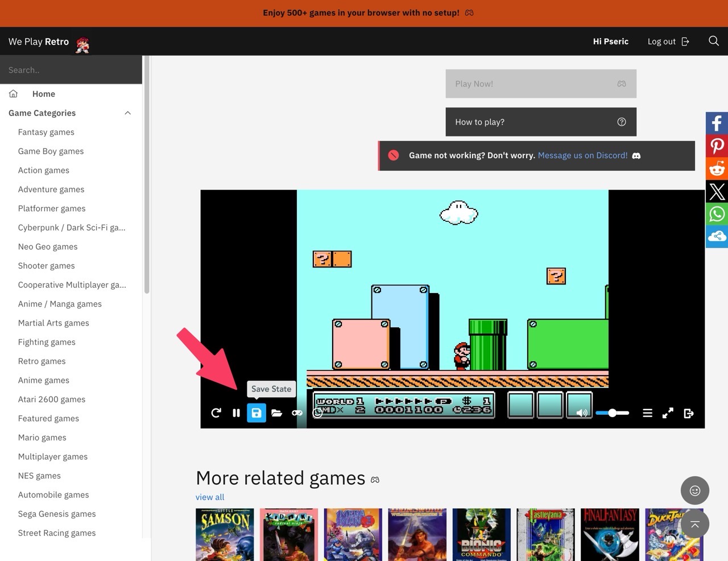Open Automobile games category
728x561 pixels.
pyautogui.click(x=53, y=495)
